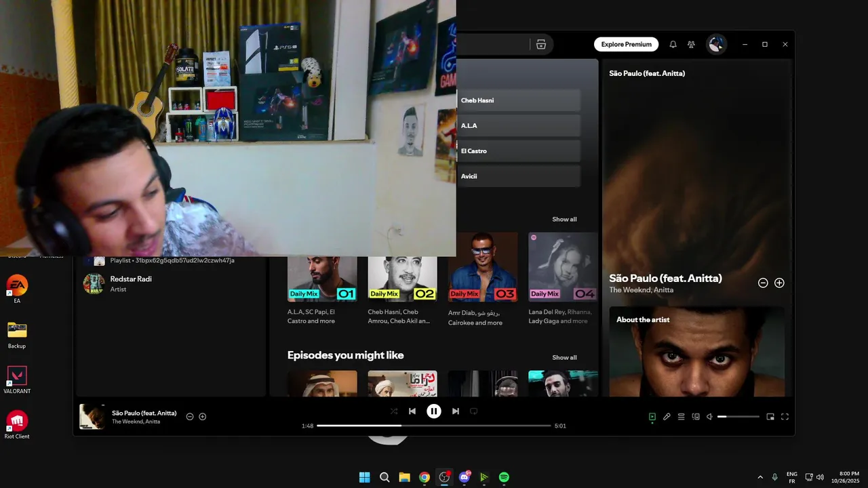Click São Paulo (feat. Anitta) panel header

tap(647, 73)
